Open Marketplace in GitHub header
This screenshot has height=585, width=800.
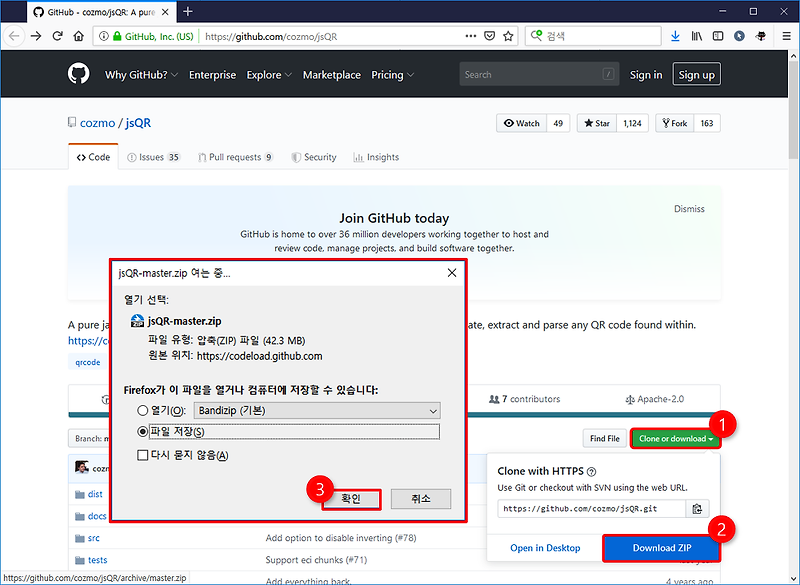332,75
